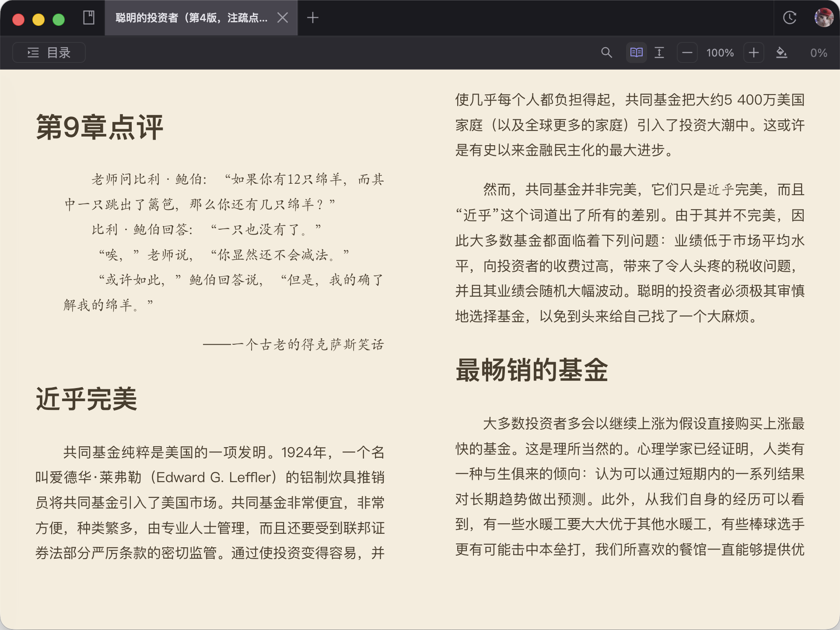840x630 pixels.
Task: Open the 目录 table of contents
Action: coord(49,53)
